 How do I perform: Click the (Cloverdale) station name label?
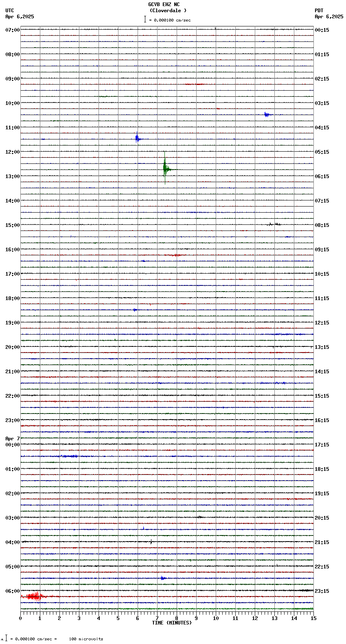168,11
